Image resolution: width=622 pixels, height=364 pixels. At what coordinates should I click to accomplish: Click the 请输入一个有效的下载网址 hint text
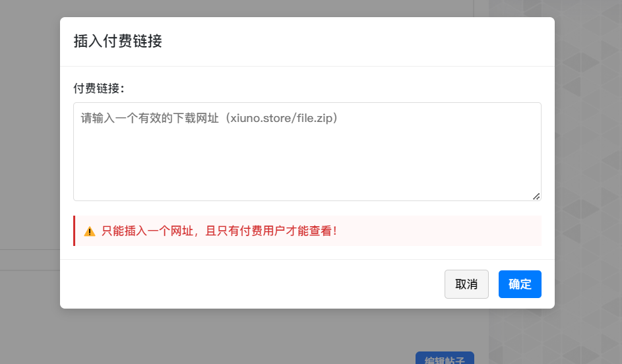pyautogui.click(x=152, y=119)
